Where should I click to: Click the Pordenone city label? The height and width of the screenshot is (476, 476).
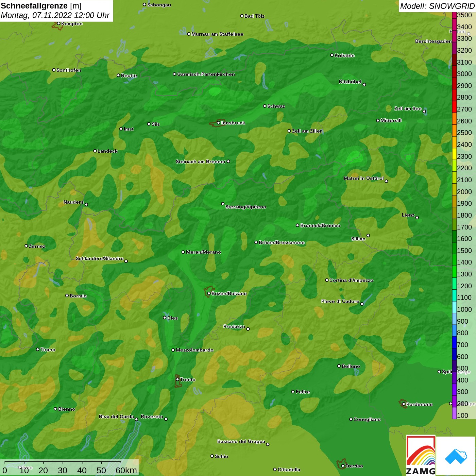coord(419,404)
